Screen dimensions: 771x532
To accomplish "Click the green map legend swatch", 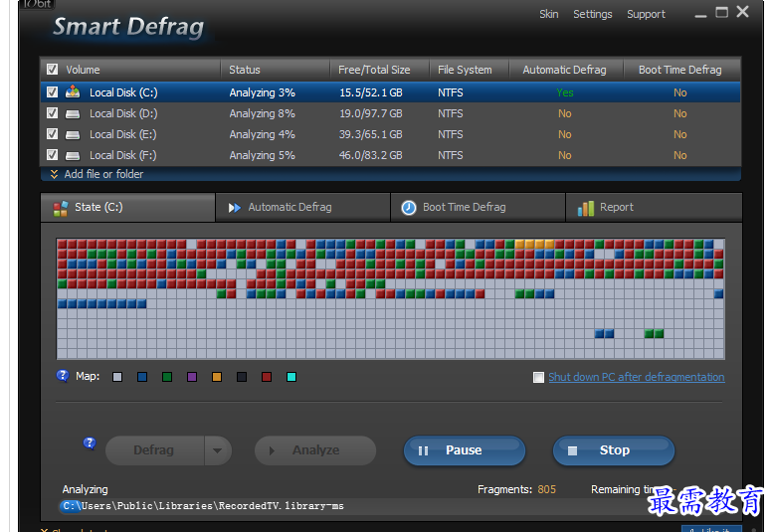I will tap(167, 377).
